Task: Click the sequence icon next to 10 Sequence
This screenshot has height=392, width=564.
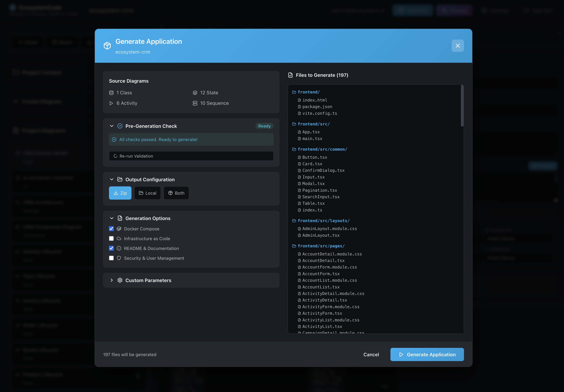Action: click(x=195, y=103)
